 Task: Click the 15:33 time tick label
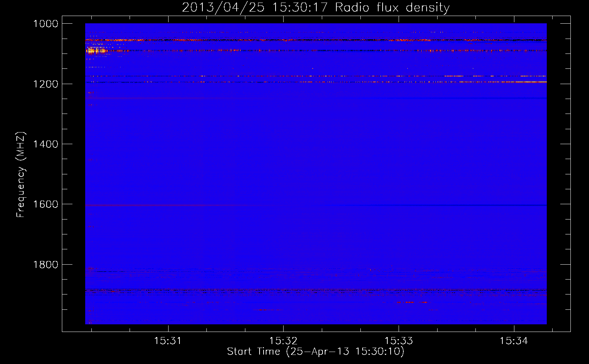click(x=399, y=341)
